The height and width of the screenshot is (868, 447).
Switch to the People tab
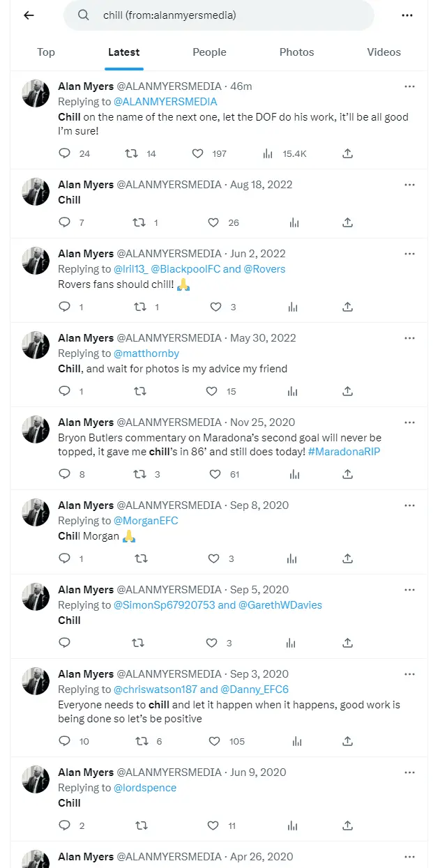[209, 52]
